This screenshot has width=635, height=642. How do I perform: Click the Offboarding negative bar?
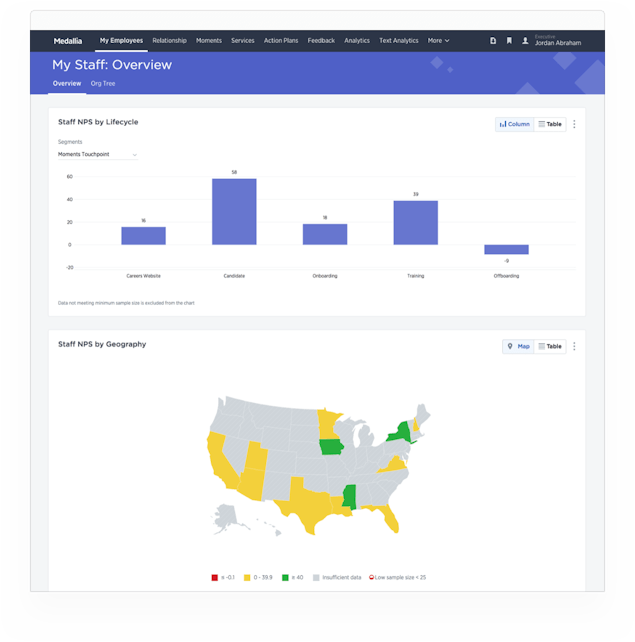click(x=506, y=249)
